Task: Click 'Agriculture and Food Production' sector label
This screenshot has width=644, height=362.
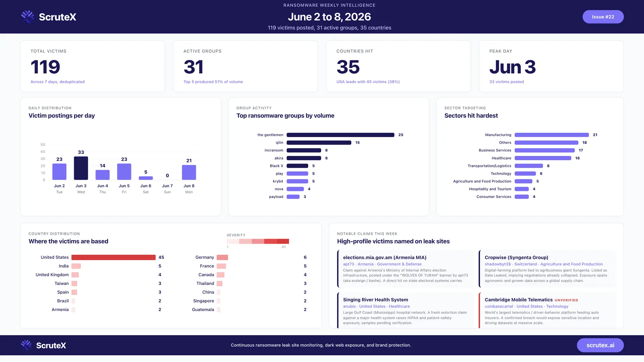Action: click(x=482, y=181)
